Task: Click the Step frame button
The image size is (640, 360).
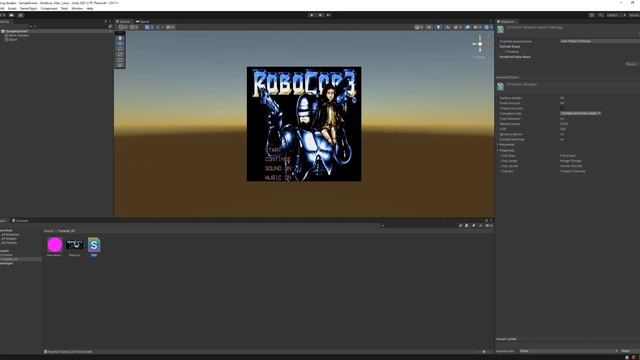Action: 328,15
